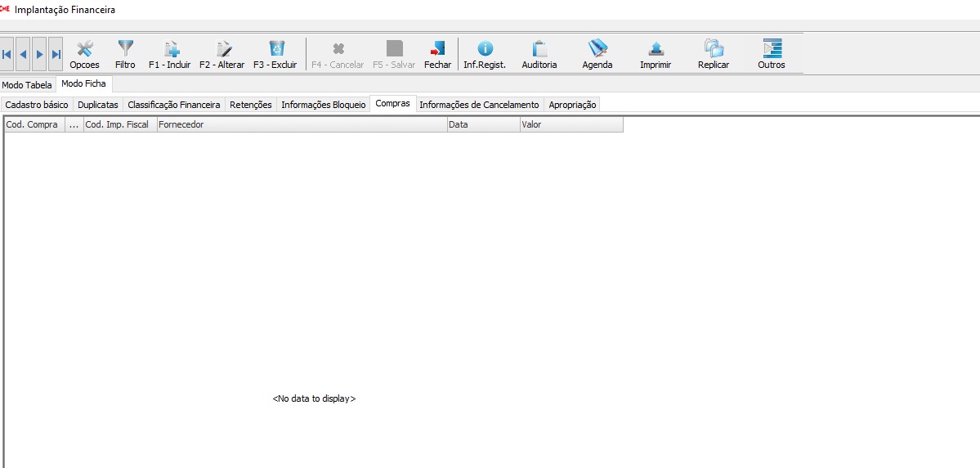Open the Opcoes tools menu
Screen dimensions: 980x468
[x=84, y=55]
